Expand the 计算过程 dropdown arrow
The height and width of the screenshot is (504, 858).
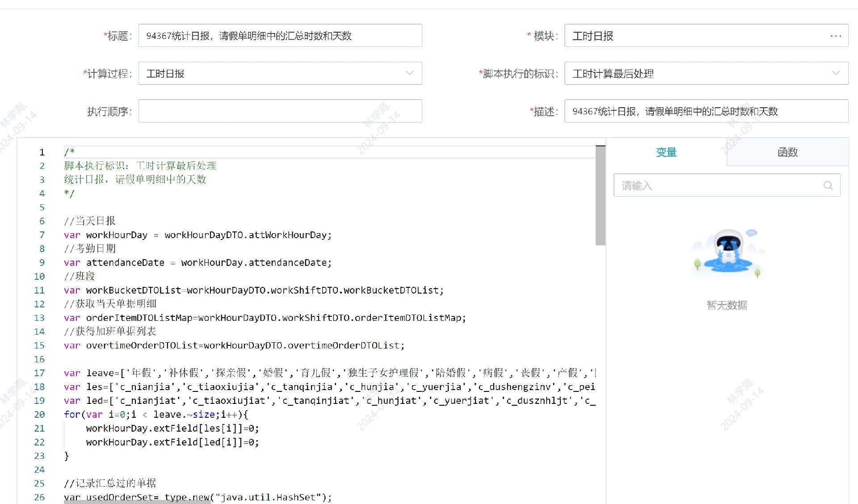409,73
